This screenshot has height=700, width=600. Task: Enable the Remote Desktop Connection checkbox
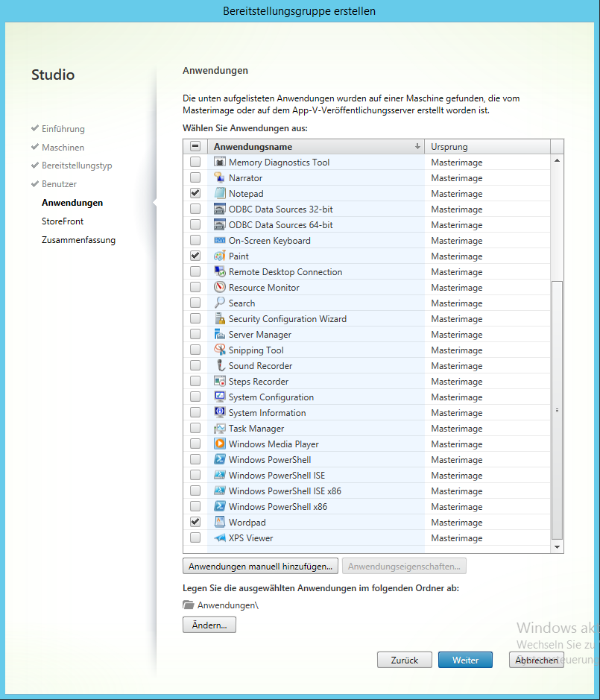click(x=195, y=271)
